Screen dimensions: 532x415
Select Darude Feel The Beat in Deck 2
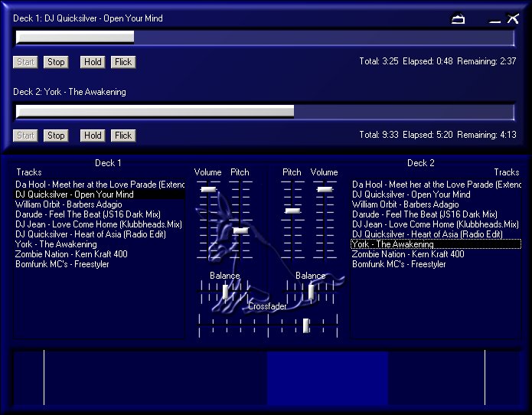[x=436, y=214]
